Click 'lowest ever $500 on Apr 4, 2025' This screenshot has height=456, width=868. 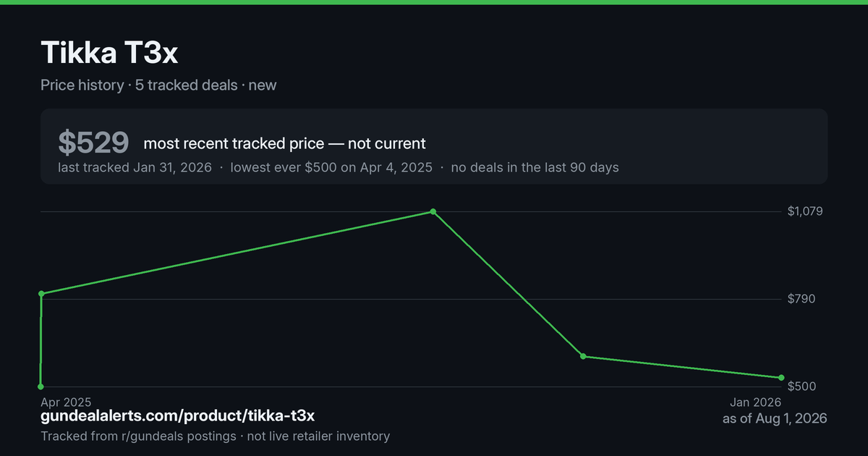click(331, 167)
